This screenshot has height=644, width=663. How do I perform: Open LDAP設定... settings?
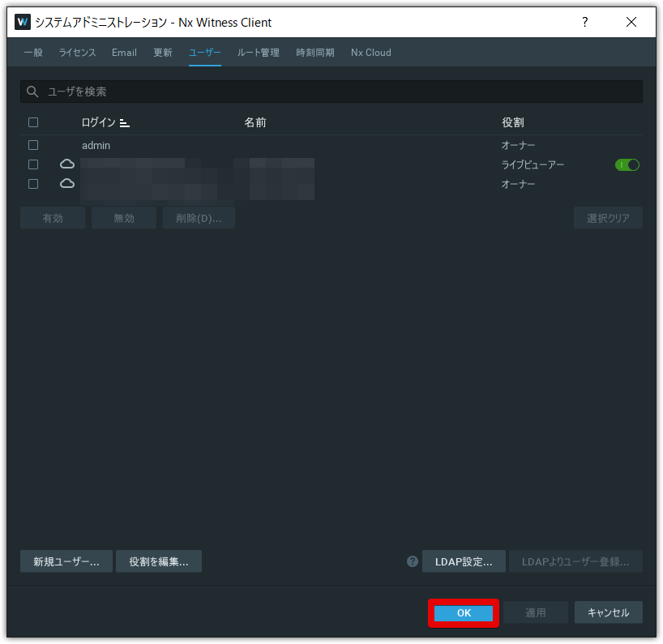point(464,561)
